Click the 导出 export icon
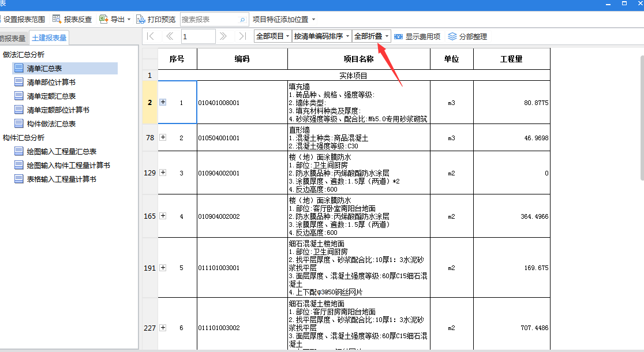Image resolution: width=644 pixels, height=352 pixels. coord(103,19)
